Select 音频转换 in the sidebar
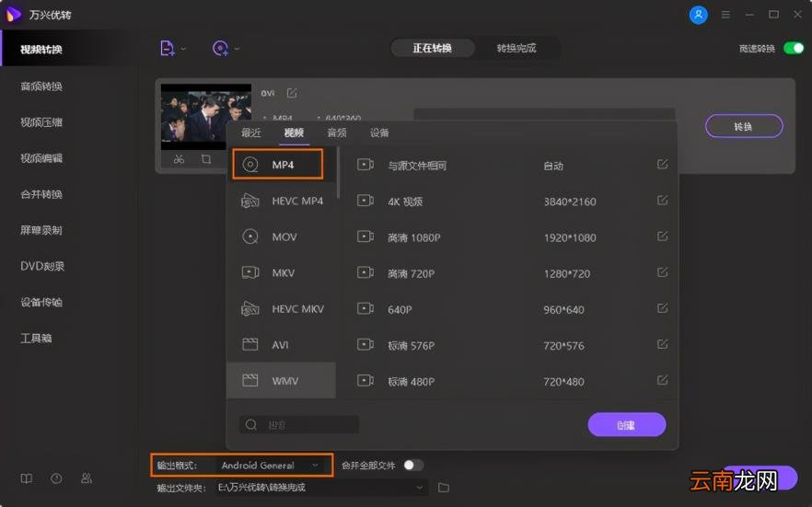This screenshot has height=507, width=812. pos(41,86)
